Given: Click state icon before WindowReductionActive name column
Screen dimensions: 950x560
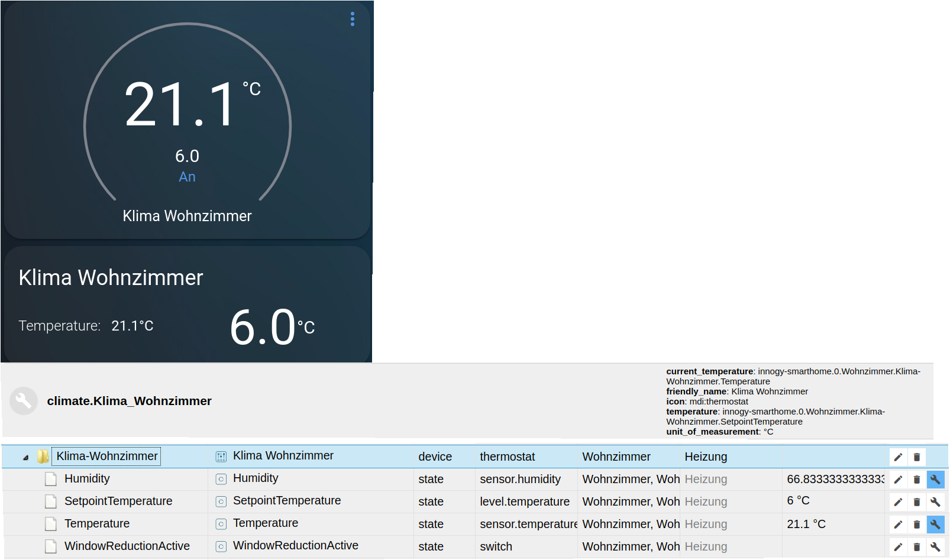Looking at the screenshot, I should coord(221,546).
